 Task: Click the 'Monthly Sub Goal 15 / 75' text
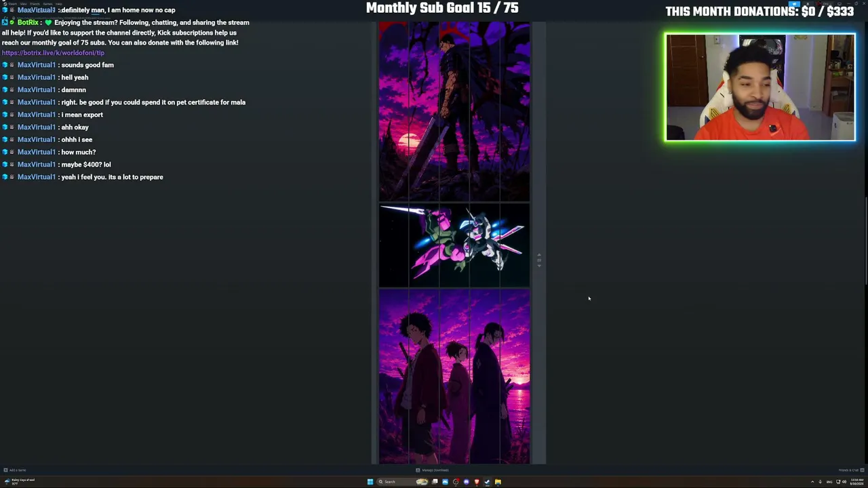click(x=442, y=8)
